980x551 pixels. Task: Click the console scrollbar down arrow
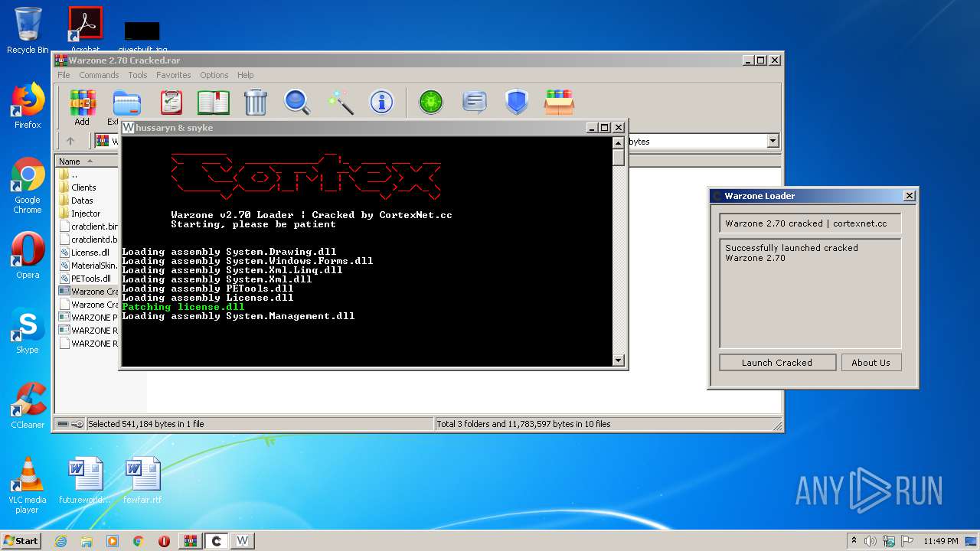pyautogui.click(x=619, y=360)
